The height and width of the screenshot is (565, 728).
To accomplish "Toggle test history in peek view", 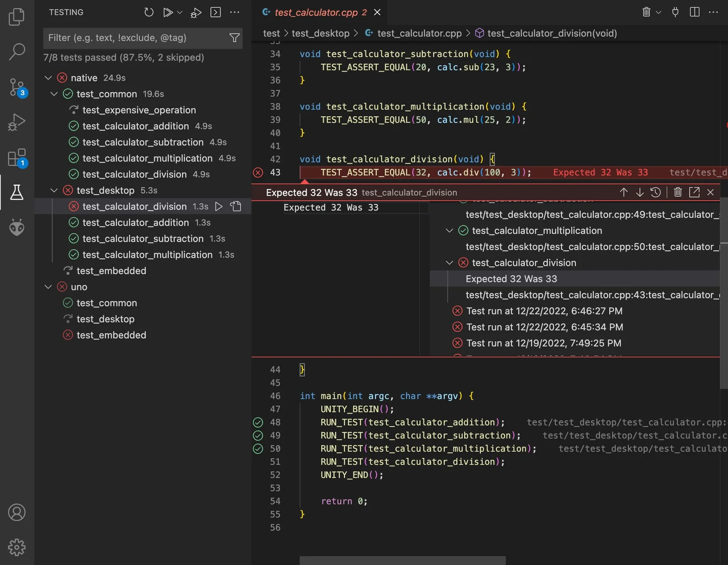I will [656, 192].
